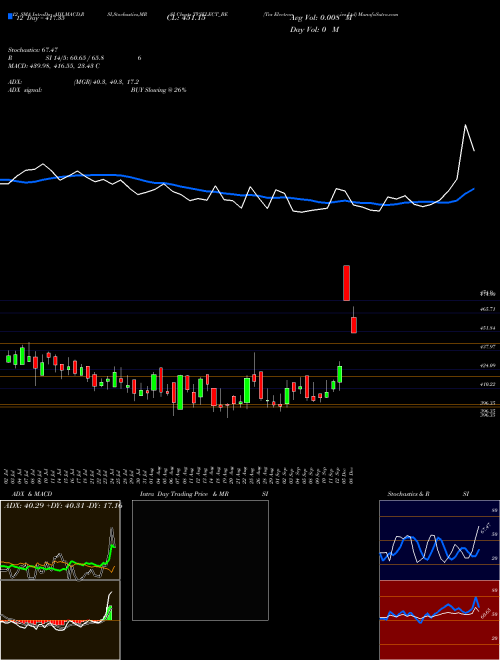The image size is (500, 660).
Task: Click the 410.22 price axis label
Action: coord(487,384)
